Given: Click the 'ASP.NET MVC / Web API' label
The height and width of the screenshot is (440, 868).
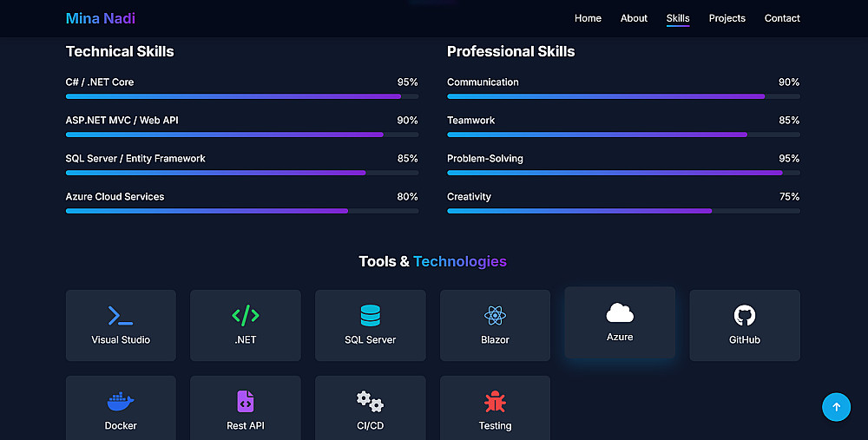Looking at the screenshot, I should (x=122, y=120).
